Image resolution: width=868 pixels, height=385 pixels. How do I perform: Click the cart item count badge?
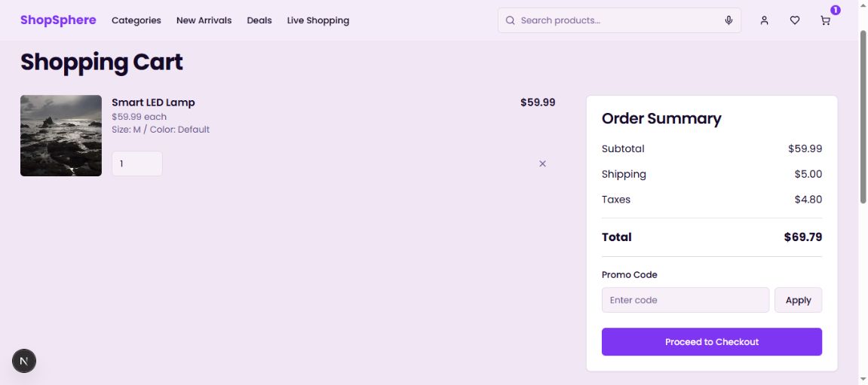point(836,10)
